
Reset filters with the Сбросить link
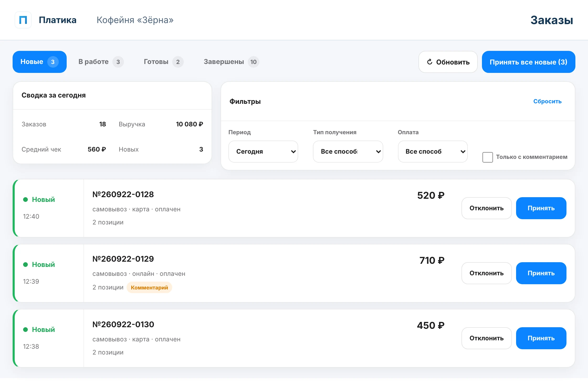547,101
